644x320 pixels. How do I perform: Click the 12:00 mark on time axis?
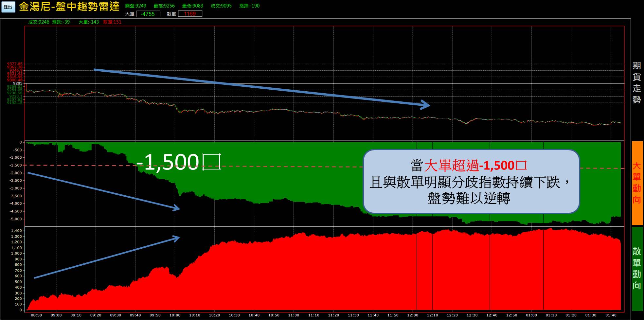[412, 315]
